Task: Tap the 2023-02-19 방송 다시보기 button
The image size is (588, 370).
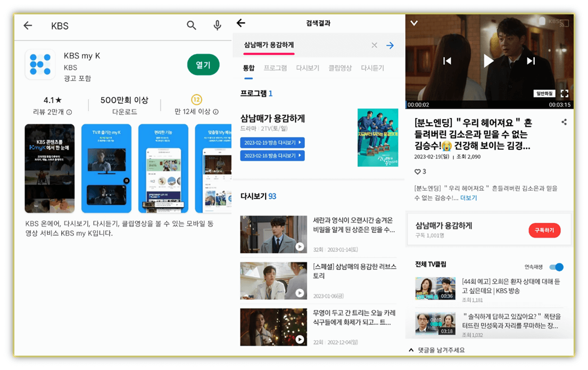Action: click(273, 142)
